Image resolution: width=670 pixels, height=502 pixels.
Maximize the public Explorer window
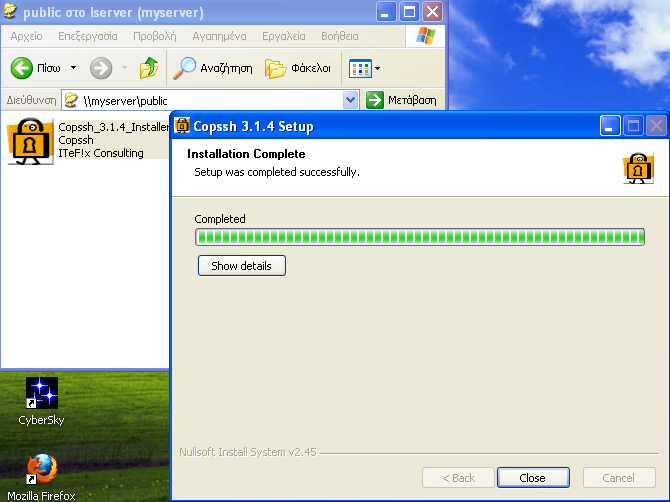pos(409,12)
